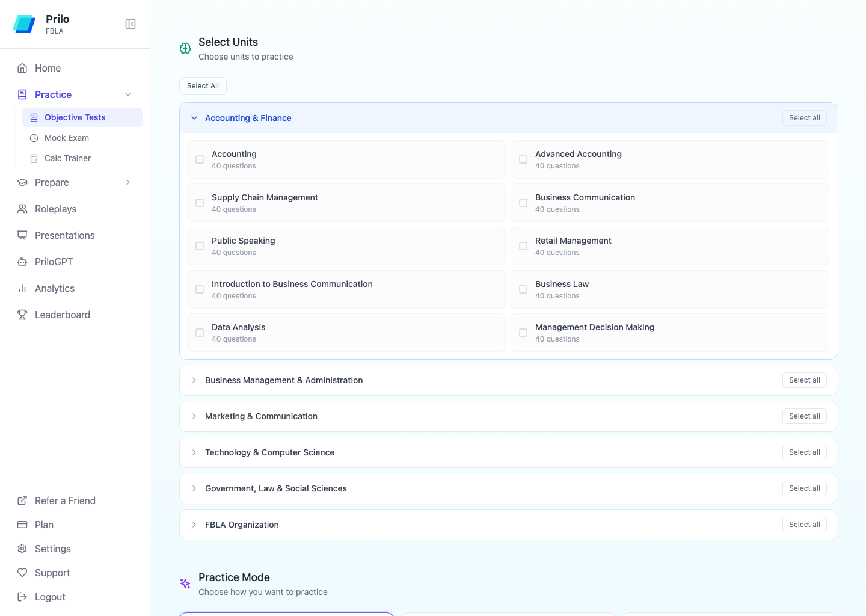Open PriloGPT via its robot icon
The image size is (866, 616).
[22, 262]
